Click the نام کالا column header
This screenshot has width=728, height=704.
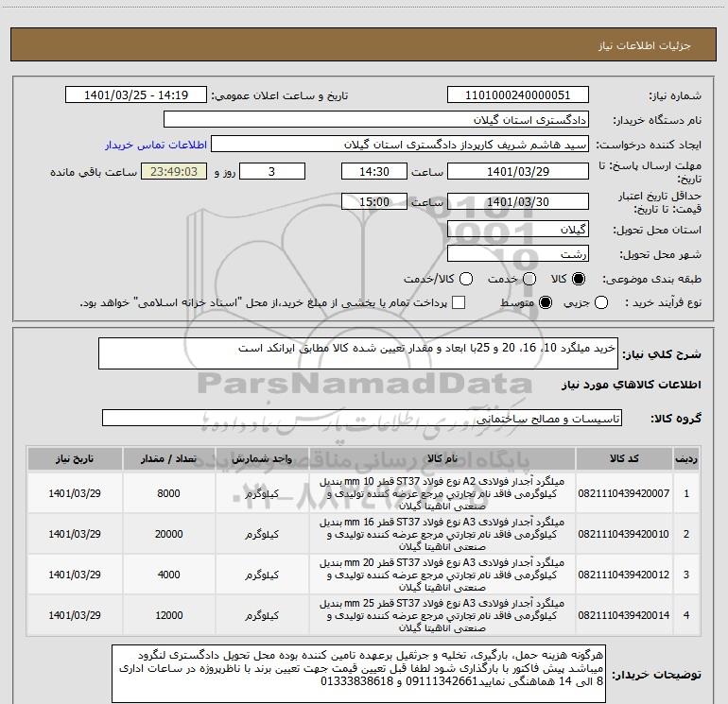click(442, 459)
